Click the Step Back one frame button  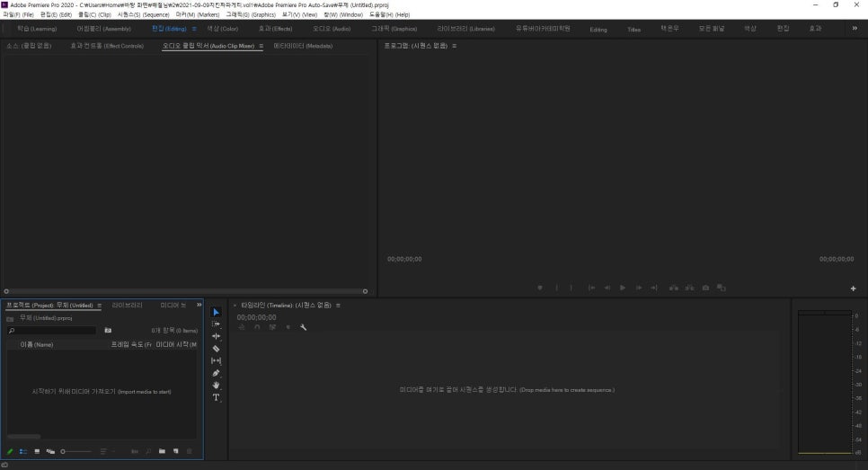pyautogui.click(x=607, y=288)
